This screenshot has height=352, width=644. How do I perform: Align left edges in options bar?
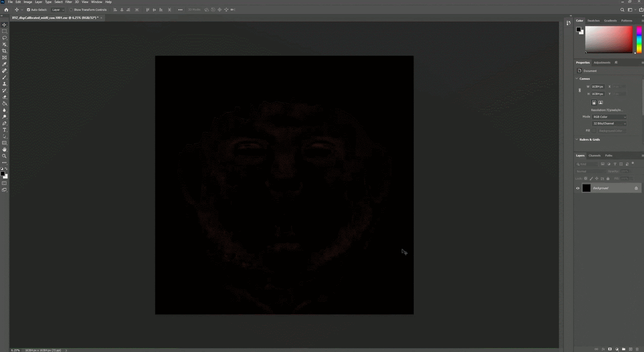click(115, 10)
